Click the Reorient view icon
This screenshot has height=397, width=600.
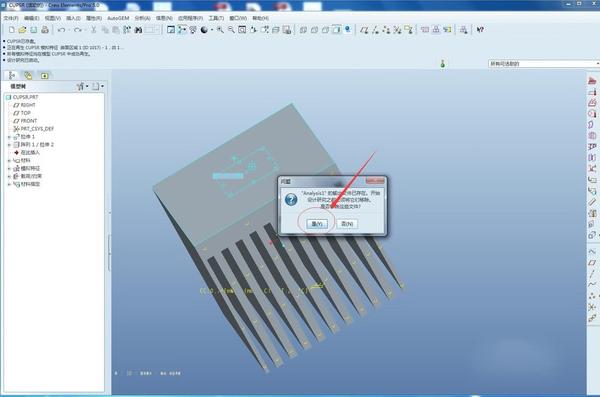[x=253, y=29]
